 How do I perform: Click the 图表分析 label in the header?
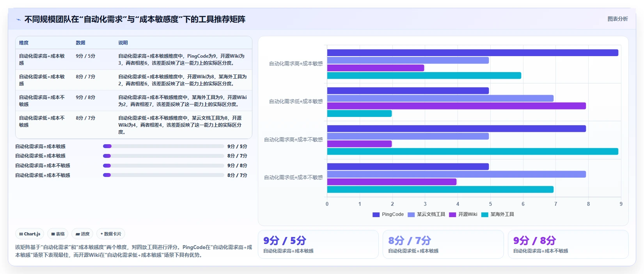617,19
